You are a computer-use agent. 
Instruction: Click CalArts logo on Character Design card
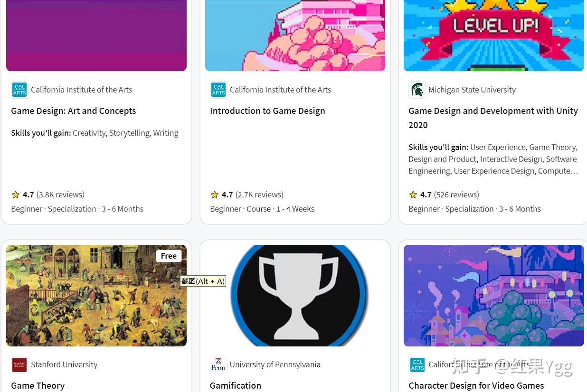(417, 364)
